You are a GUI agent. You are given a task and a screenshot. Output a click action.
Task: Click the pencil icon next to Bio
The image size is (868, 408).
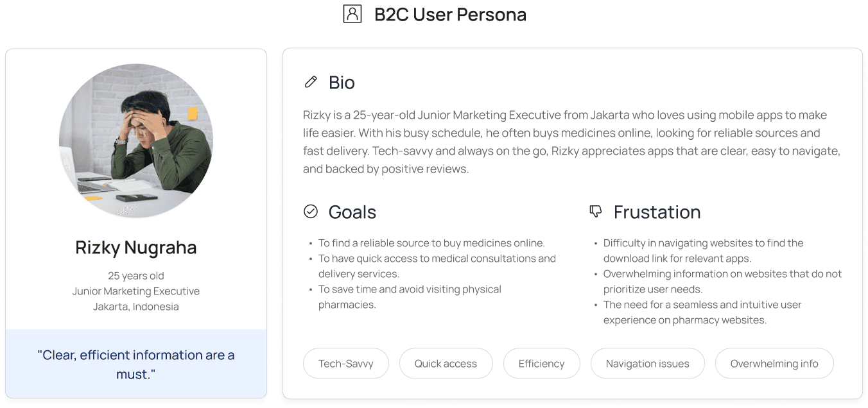click(x=311, y=81)
